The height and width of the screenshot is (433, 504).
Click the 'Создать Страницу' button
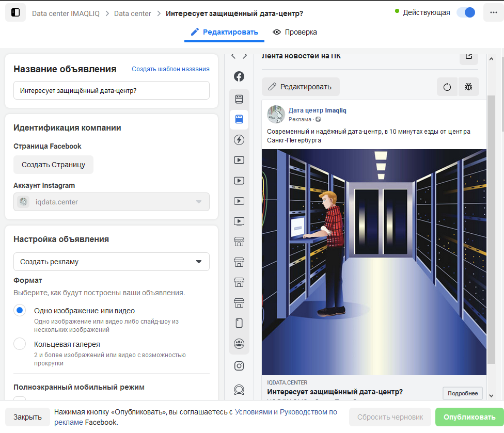tap(54, 165)
